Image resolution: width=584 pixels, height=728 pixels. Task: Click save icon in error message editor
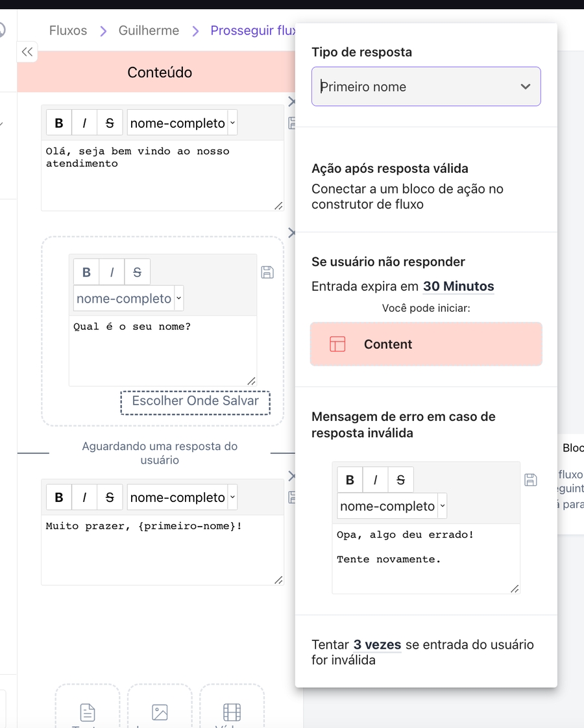pyautogui.click(x=530, y=480)
